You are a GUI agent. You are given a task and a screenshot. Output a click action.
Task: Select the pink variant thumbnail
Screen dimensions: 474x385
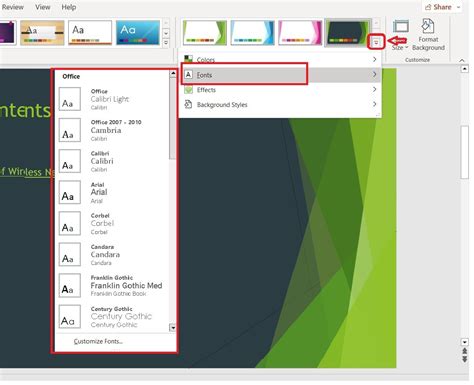pos(300,32)
